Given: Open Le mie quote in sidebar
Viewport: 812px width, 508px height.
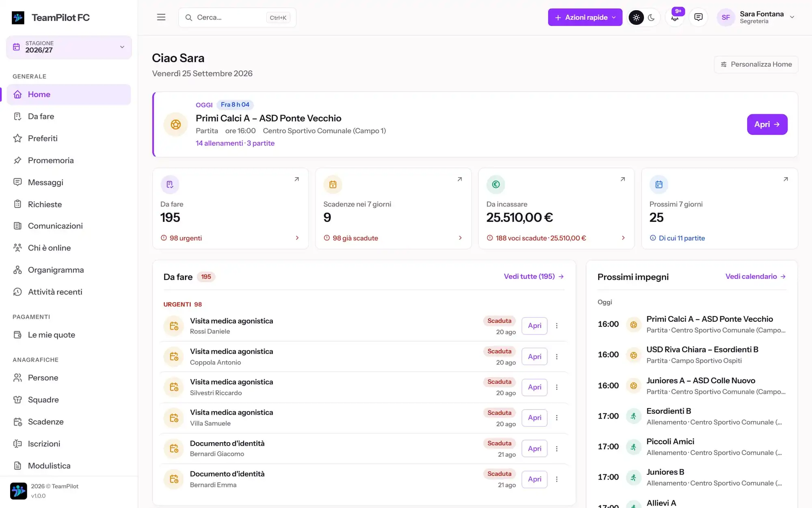Looking at the screenshot, I should [x=69, y=335].
